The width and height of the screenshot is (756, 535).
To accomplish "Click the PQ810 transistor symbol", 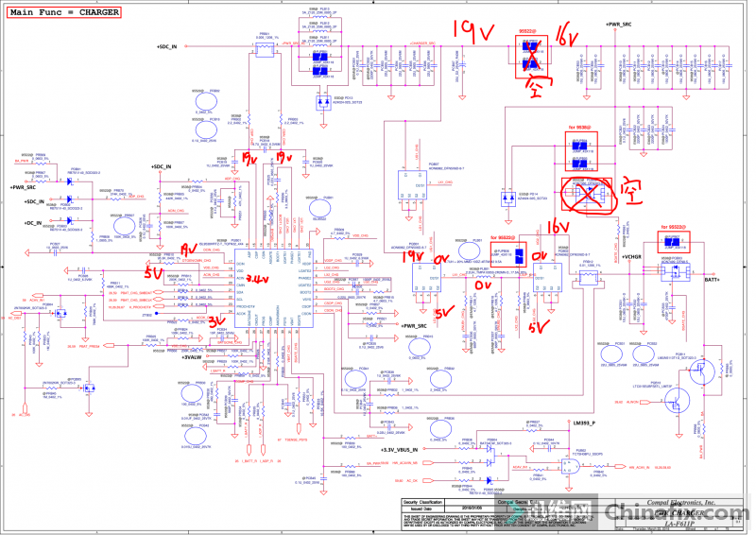I will [677, 402].
